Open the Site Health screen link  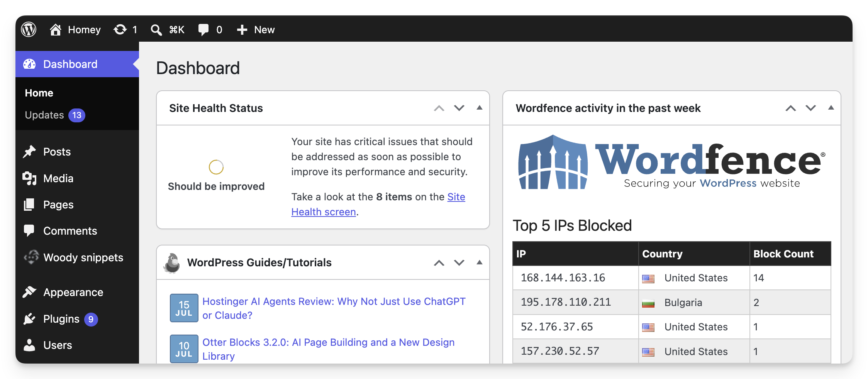click(x=378, y=204)
